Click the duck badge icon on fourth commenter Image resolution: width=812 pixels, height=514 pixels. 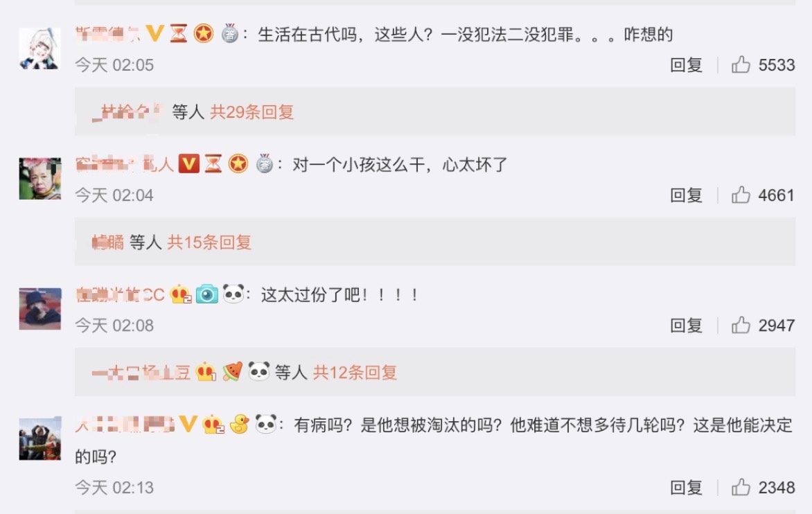pyautogui.click(x=239, y=425)
